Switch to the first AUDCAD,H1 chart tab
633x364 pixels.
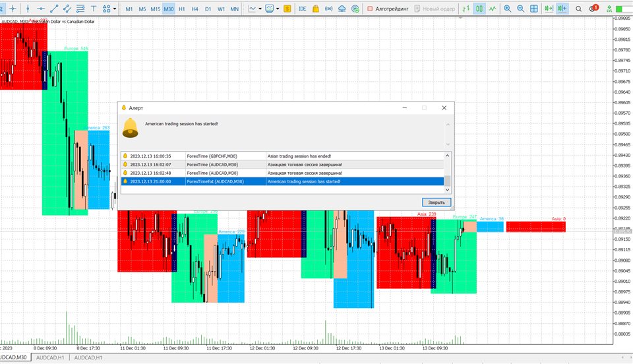pyautogui.click(x=50, y=357)
